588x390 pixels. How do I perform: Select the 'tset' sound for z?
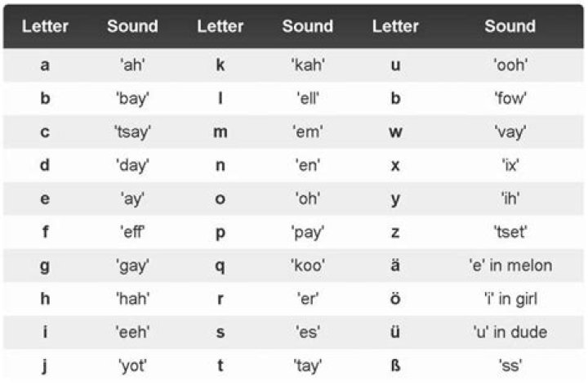click(510, 231)
